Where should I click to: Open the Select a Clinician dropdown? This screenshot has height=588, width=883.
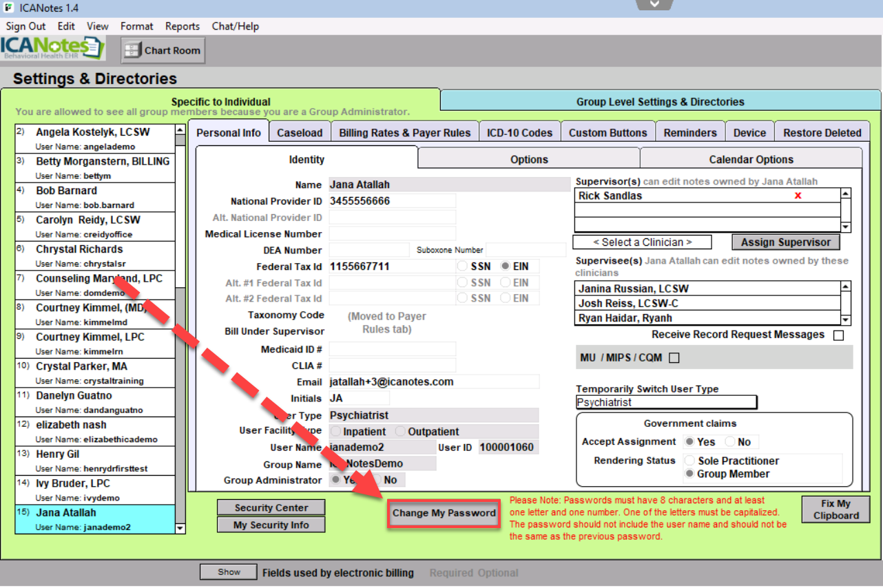click(642, 242)
